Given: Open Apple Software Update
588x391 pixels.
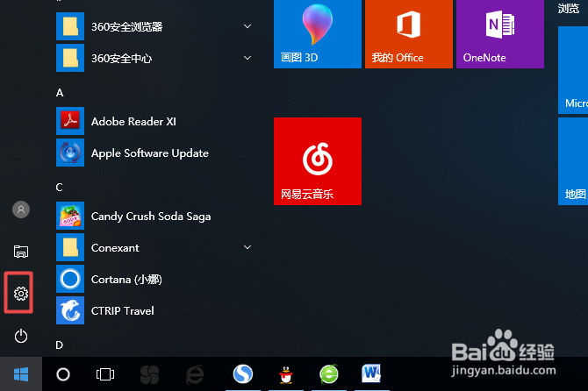Looking at the screenshot, I should 155,153.
